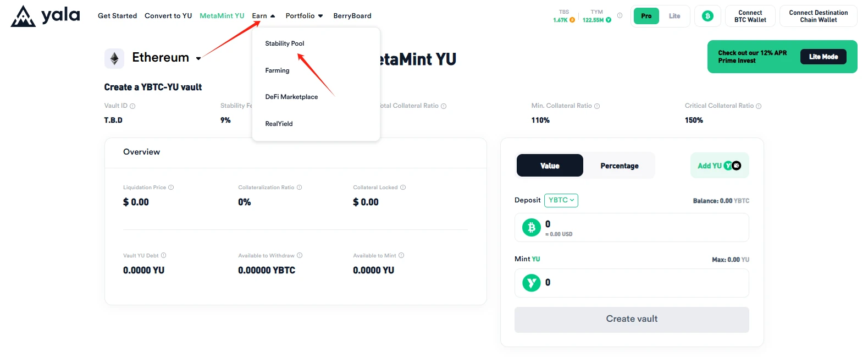
Task: Click the Mint YU amount input field
Action: coord(631,283)
